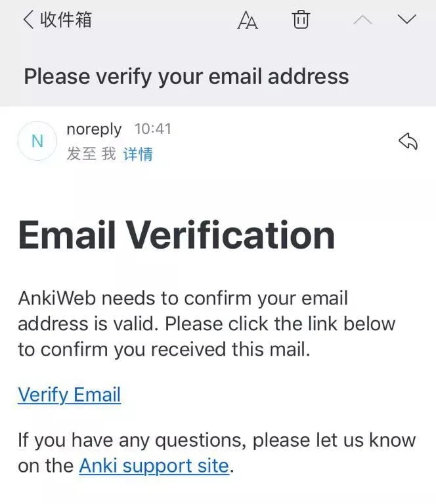Return to the 收件箱 inbox label
Viewport: 436px width, 504px height.
pos(66,20)
